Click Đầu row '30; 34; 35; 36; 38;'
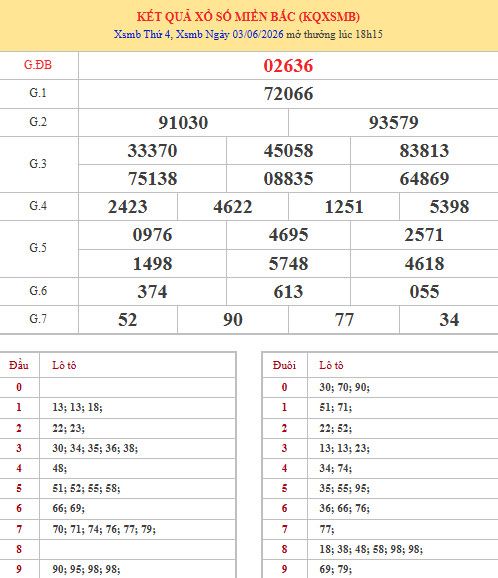 (x=95, y=448)
